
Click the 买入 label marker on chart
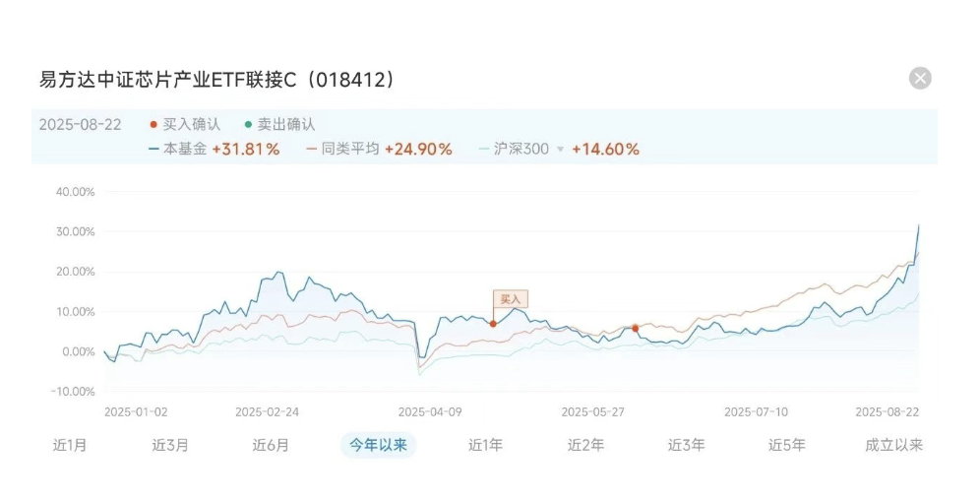click(x=510, y=299)
